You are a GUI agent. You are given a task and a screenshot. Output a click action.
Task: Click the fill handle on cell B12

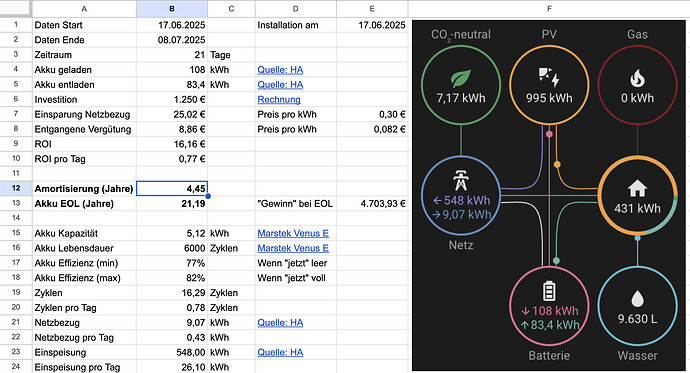[x=208, y=196]
